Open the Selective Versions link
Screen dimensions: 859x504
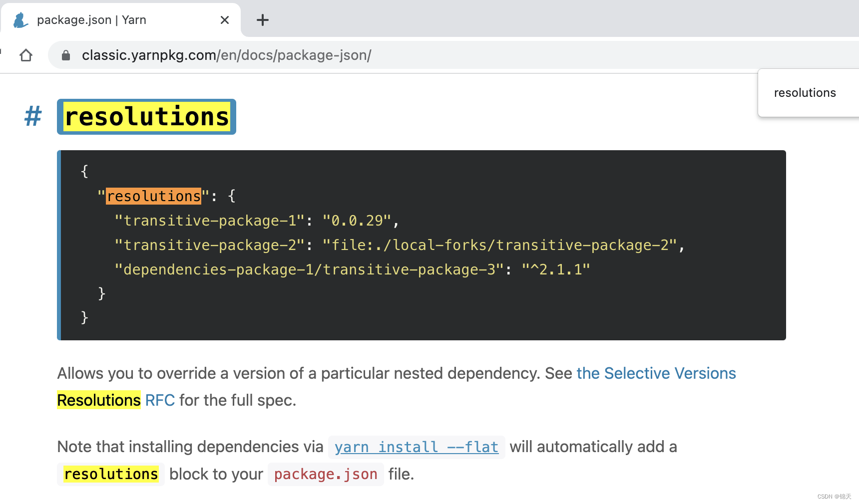pos(656,373)
